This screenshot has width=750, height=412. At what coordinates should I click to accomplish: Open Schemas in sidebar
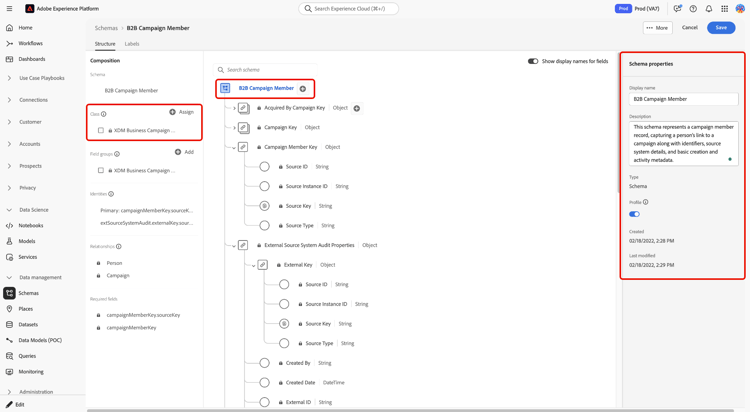[28, 293]
